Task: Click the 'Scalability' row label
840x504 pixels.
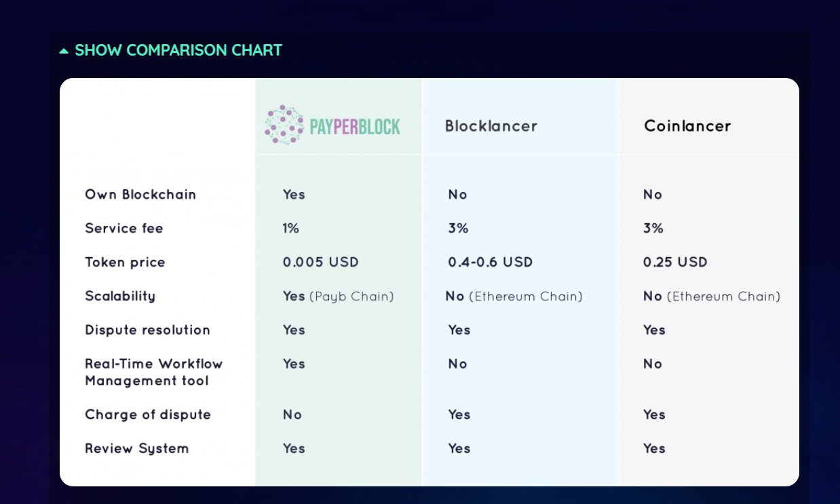Action: point(120,296)
